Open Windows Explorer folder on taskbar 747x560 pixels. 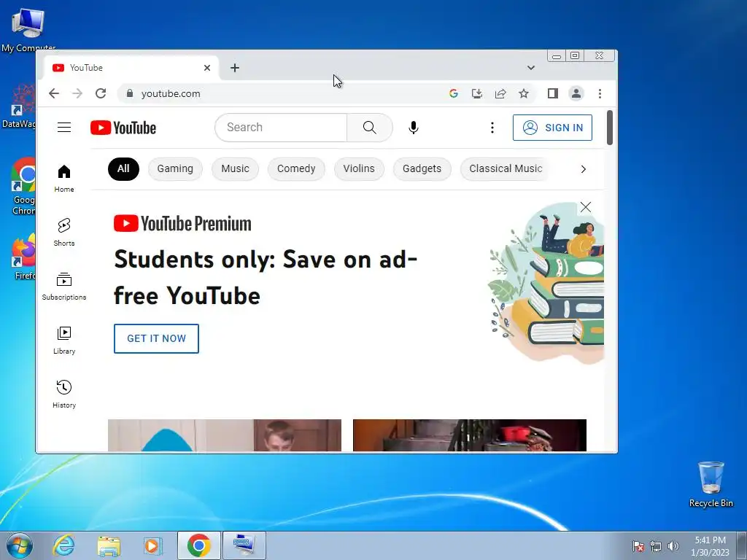click(x=109, y=545)
